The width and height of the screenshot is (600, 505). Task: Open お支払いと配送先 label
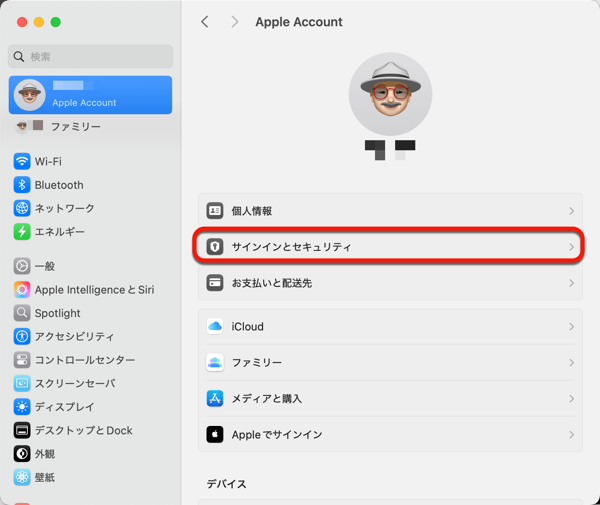[x=272, y=283]
